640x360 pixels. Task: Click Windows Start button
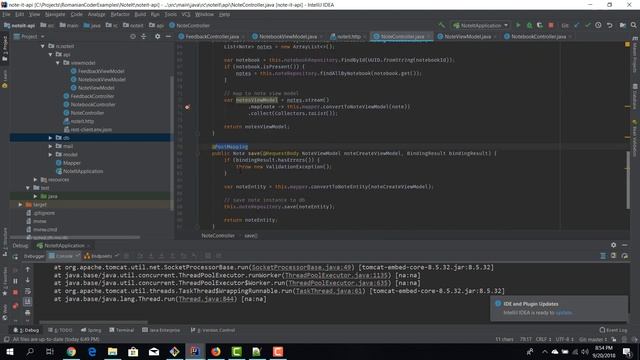[9, 351]
